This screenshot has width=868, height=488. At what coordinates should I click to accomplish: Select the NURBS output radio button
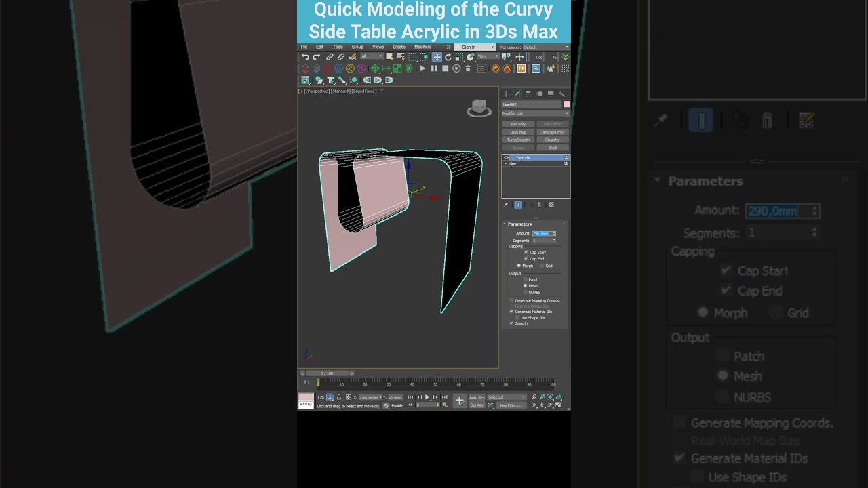point(525,292)
